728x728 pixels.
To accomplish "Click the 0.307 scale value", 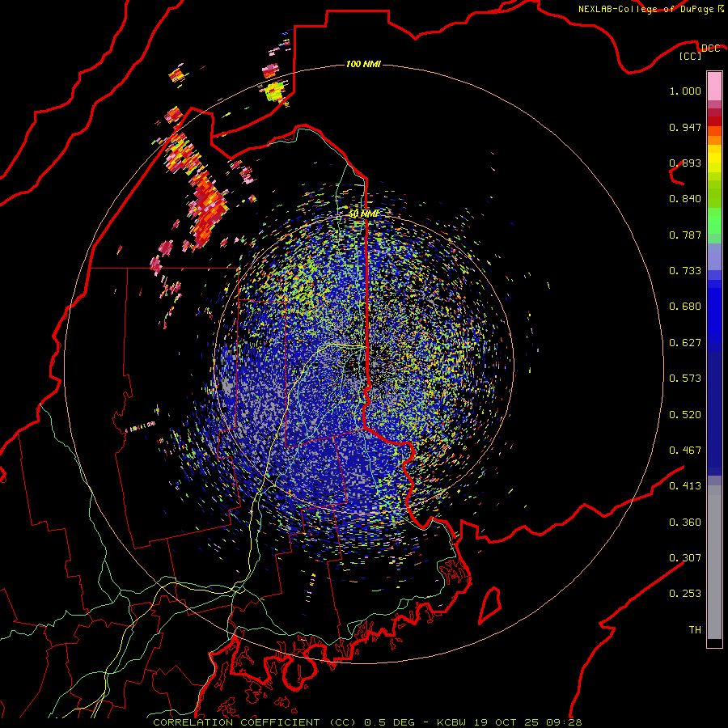I will (x=685, y=558).
